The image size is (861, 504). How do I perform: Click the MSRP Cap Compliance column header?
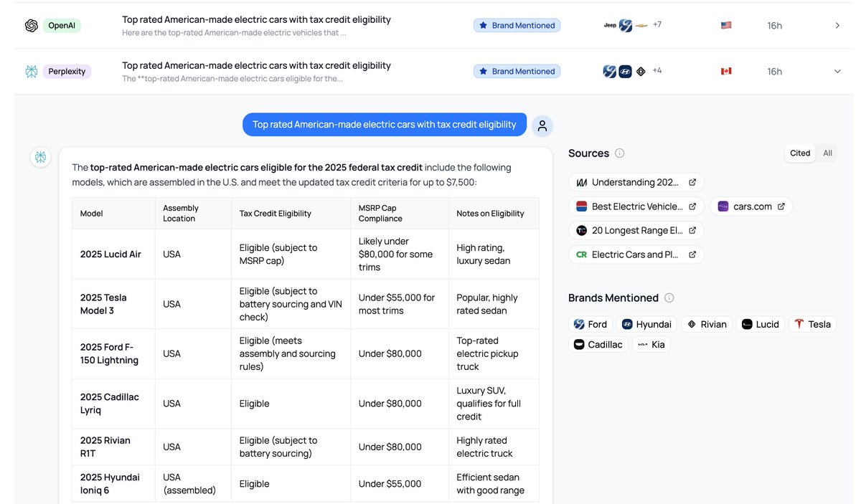[x=400, y=214]
